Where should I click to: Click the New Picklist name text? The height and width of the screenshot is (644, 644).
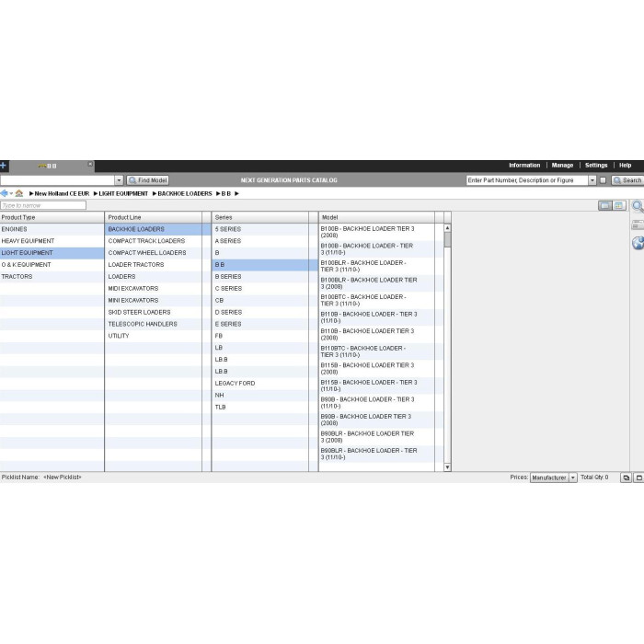click(x=63, y=477)
